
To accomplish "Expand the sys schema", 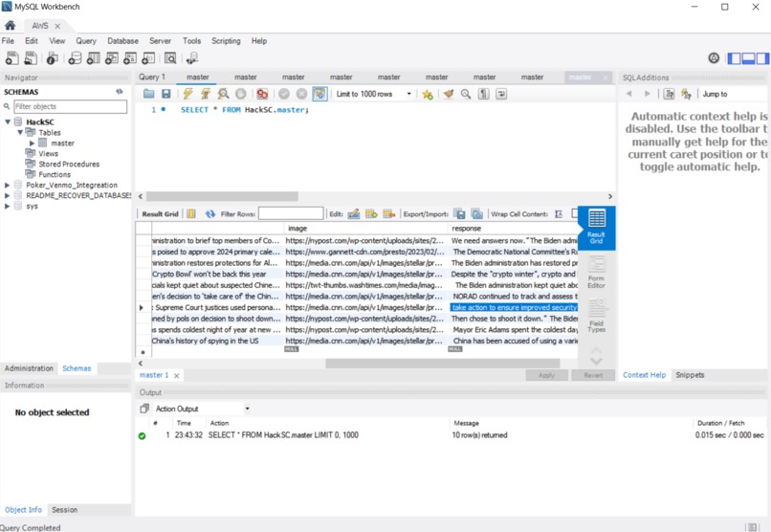I will (7, 206).
